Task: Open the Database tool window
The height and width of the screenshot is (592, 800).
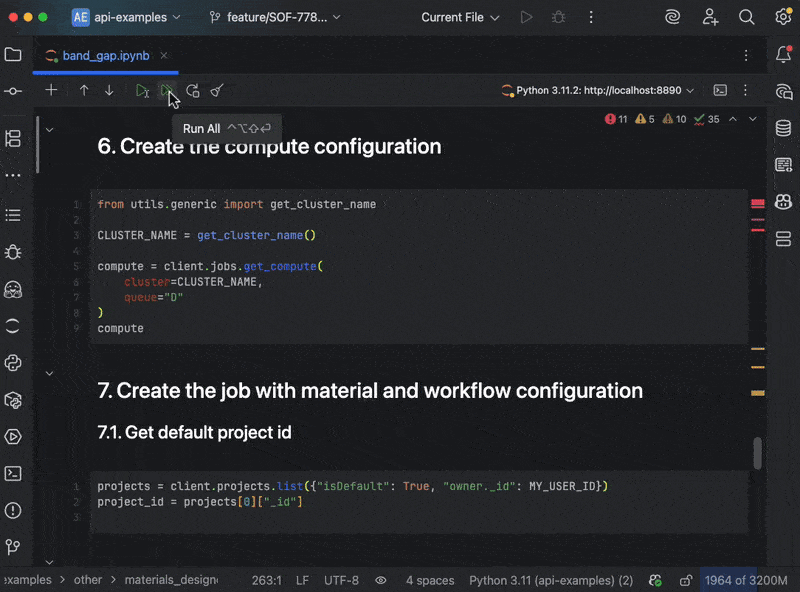Action: coord(784,128)
